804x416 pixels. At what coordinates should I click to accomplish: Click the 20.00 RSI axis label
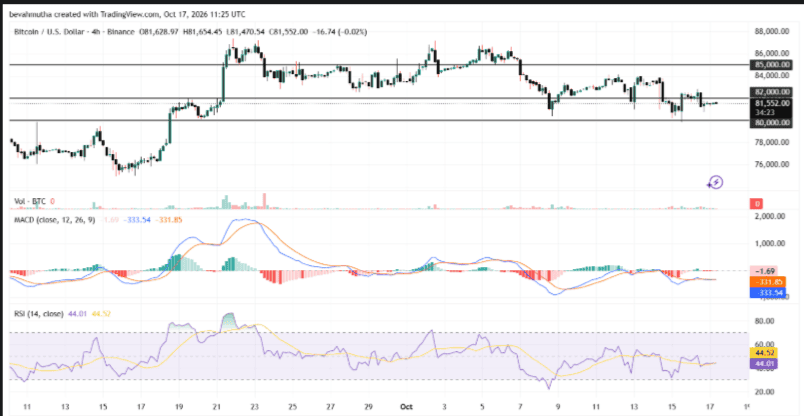click(767, 392)
